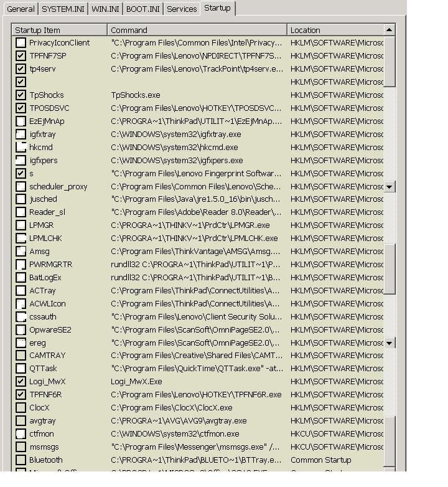Open the Services tab
The height and width of the screenshot is (487, 448).
[x=182, y=9]
